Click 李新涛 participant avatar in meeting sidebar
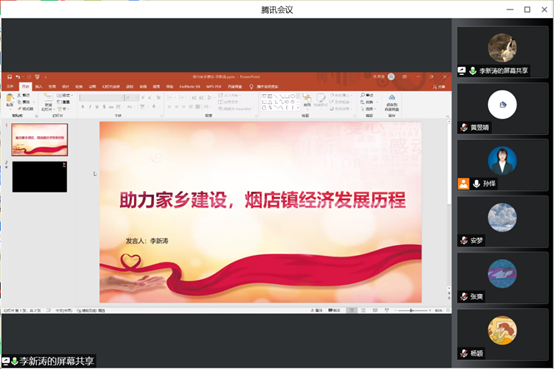The image size is (554, 369). (502, 48)
